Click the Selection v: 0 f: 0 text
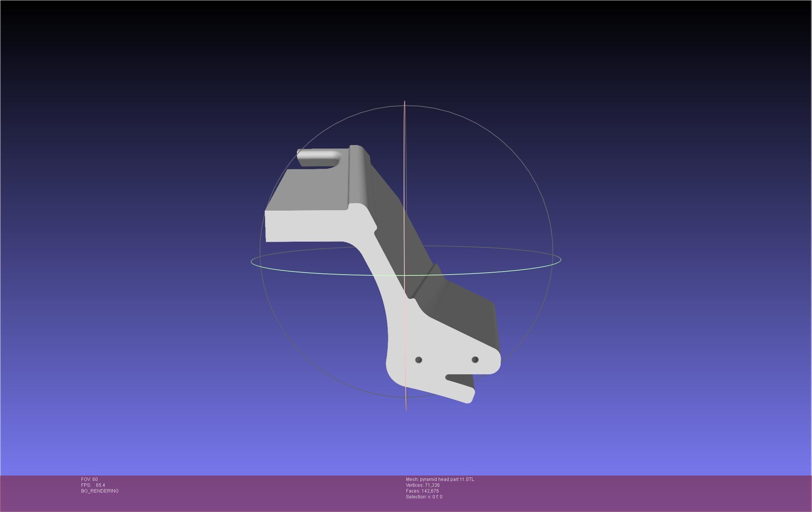Viewport: 812px width, 512px height. tap(424, 497)
